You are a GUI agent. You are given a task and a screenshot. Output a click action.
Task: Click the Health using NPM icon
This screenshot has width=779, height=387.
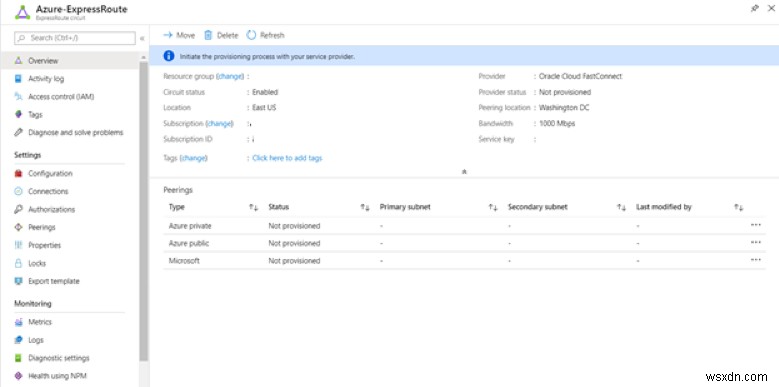19,376
